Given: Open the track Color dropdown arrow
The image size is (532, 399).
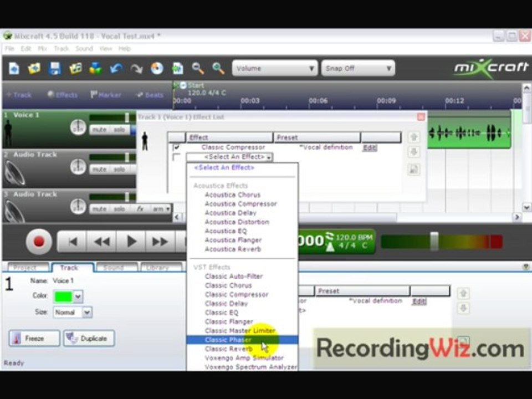Looking at the screenshot, I should tap(78, 296).
